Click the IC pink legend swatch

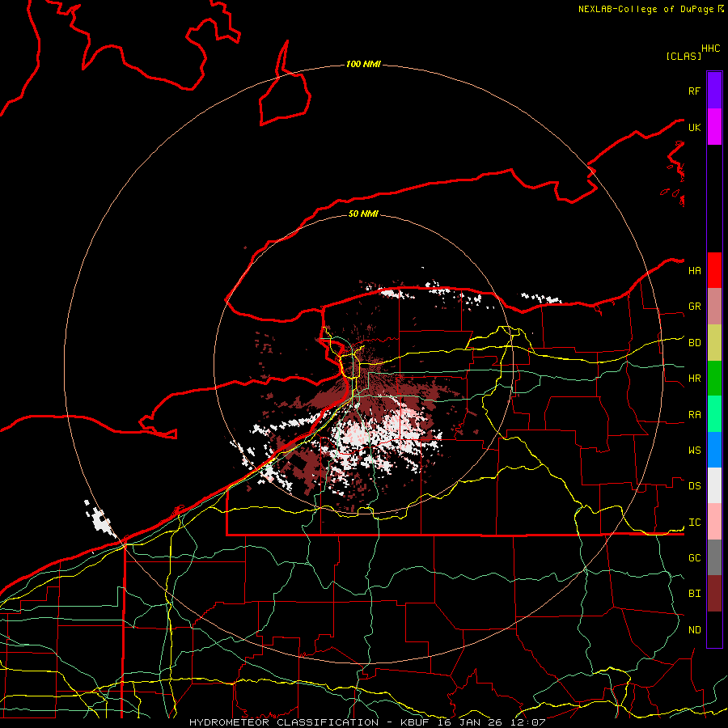point(714,522)
